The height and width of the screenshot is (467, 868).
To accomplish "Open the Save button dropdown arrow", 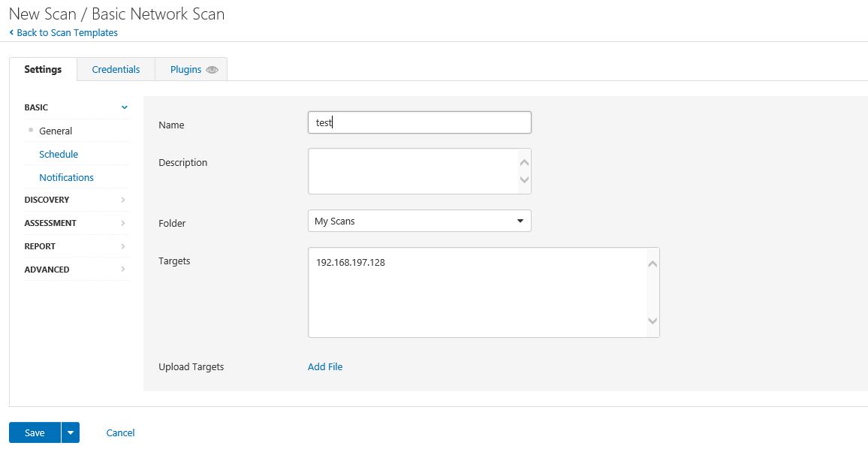I will [71, 432].
